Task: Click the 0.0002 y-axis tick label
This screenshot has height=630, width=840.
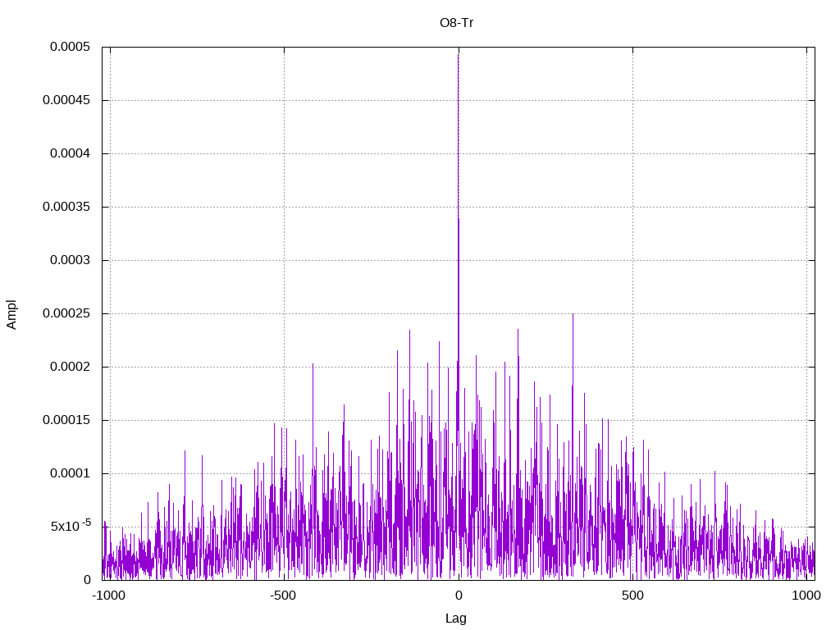Action: (x=71, y=367)
